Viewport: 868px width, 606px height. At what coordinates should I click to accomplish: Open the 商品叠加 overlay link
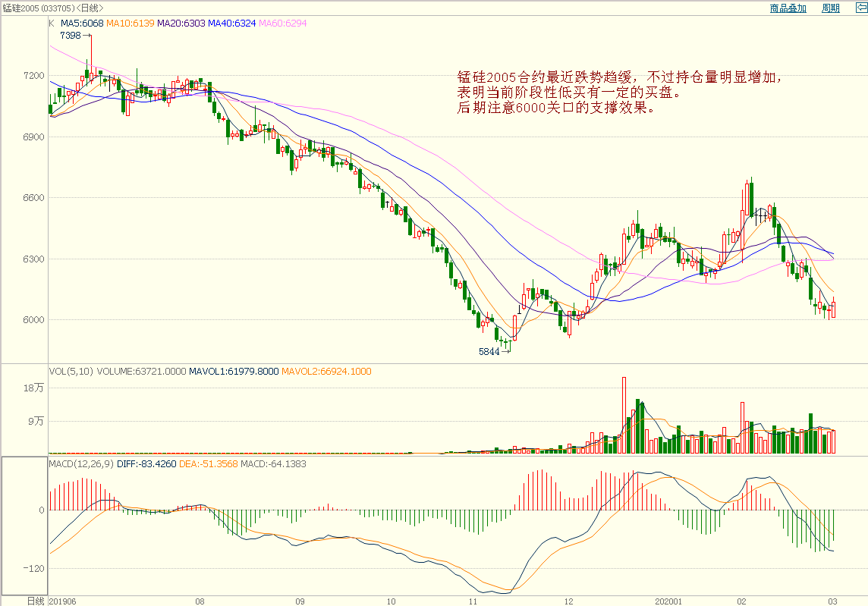(788, 8)
